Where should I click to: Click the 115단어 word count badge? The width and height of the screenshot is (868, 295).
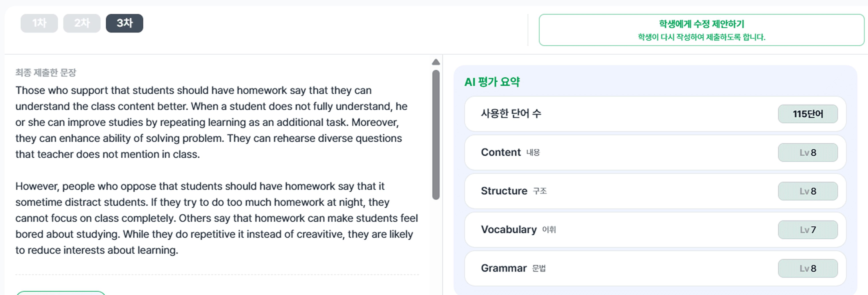807,114
